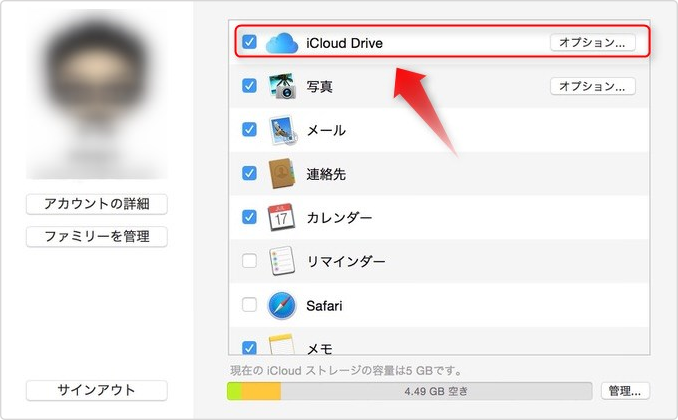Select the Safari label text
Image resolution: width=678 pixels, height=420 pixels.
[x=324, y=306]
